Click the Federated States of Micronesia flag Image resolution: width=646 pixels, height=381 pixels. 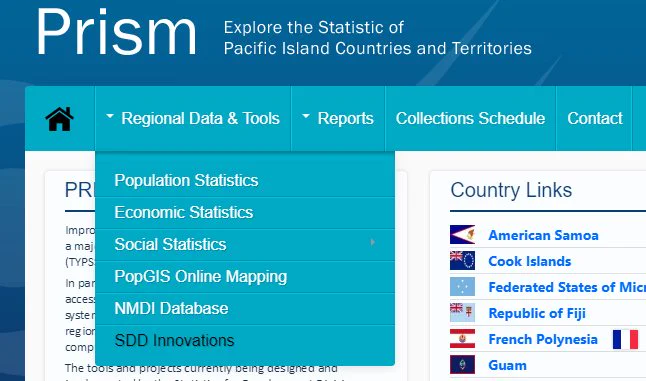[462, 287]
